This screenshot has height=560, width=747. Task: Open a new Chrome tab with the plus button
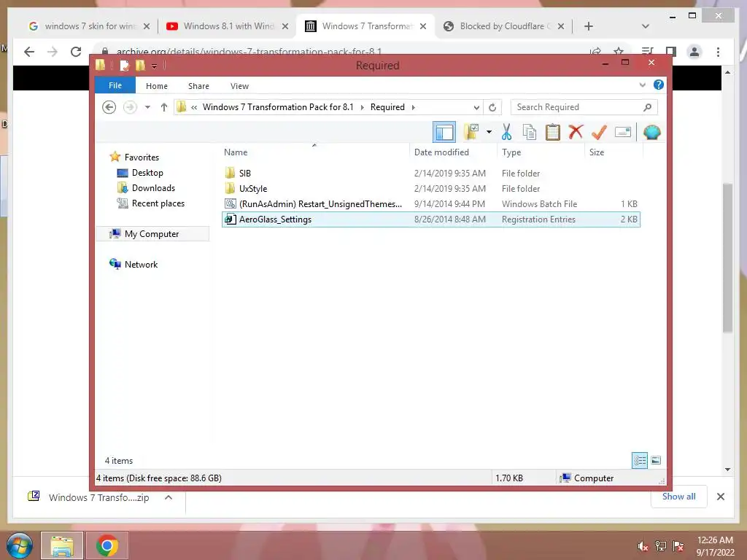click(x=589, y=26)
